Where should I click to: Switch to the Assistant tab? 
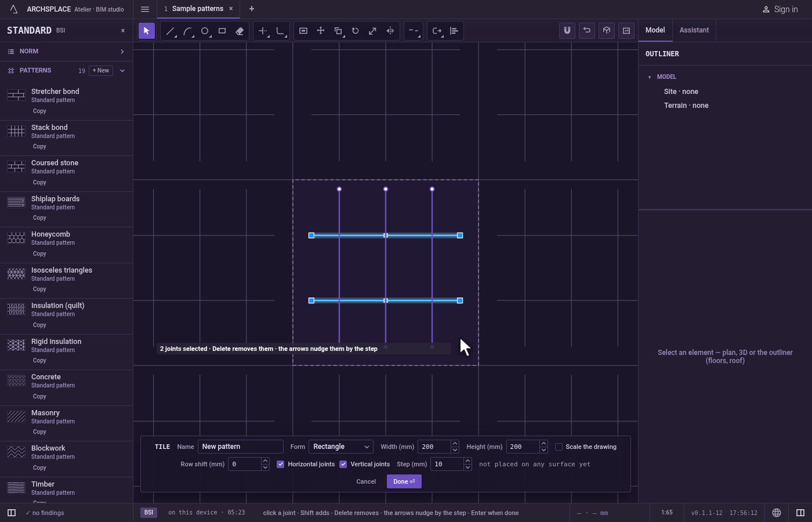click(694, 30)
